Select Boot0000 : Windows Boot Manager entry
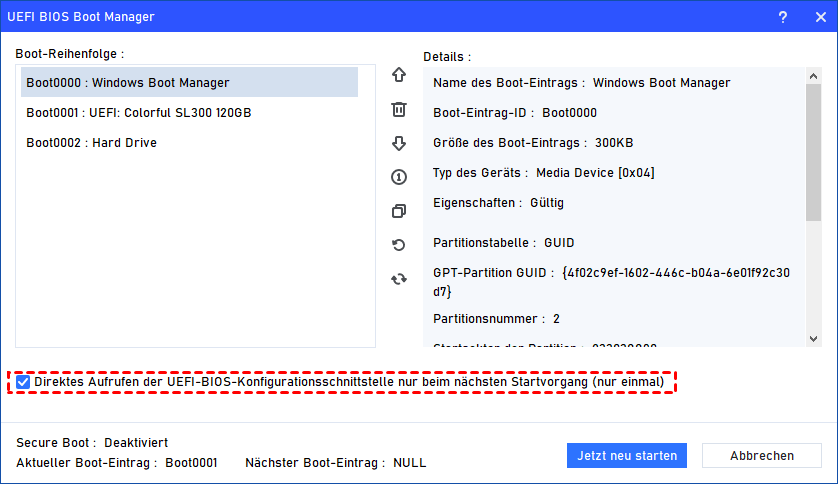838x484 pixels. pyautogui.click(x=189, y=82)
